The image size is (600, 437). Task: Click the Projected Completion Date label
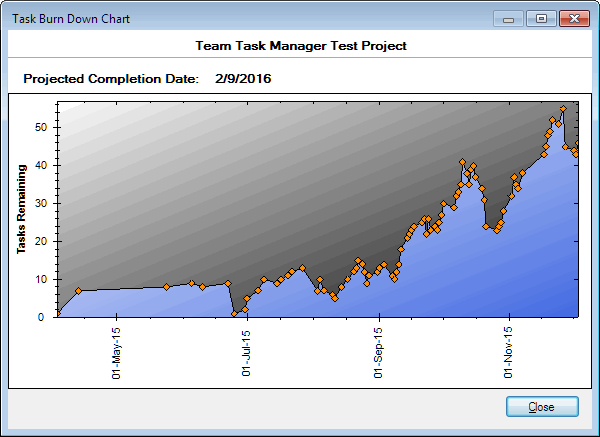110,78
